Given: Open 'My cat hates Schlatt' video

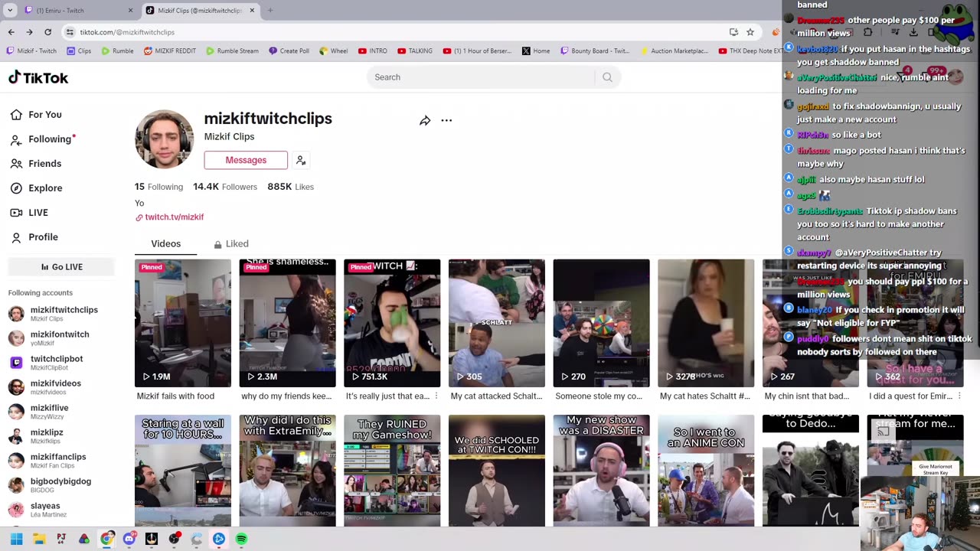Looking at the screenshot, I should click(706, 323).
